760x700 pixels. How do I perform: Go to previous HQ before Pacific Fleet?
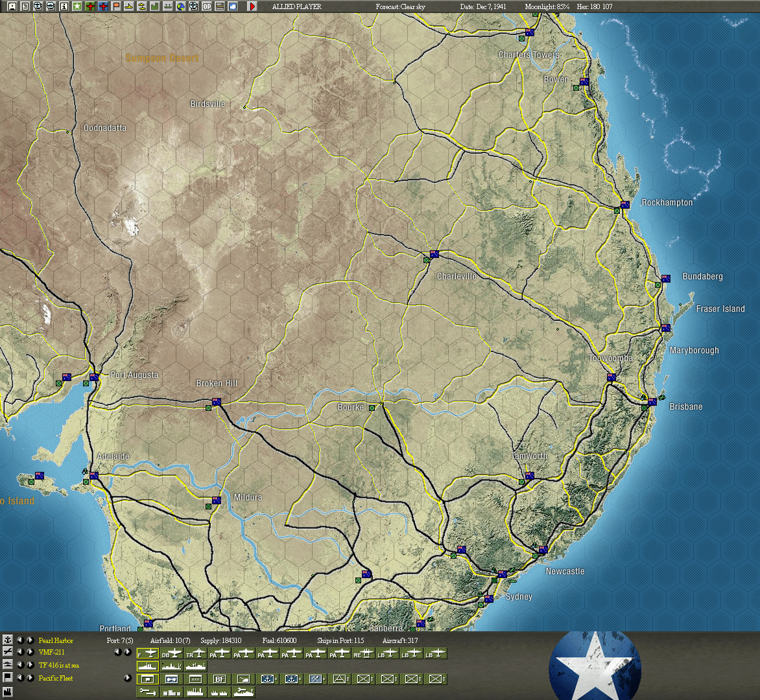pyautogui.click(x=20, y=678)
